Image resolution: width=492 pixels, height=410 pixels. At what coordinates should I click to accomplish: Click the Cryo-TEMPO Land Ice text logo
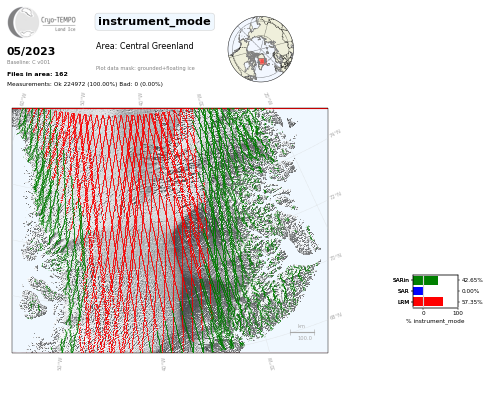pyautogui.click(x=59, y=23)
